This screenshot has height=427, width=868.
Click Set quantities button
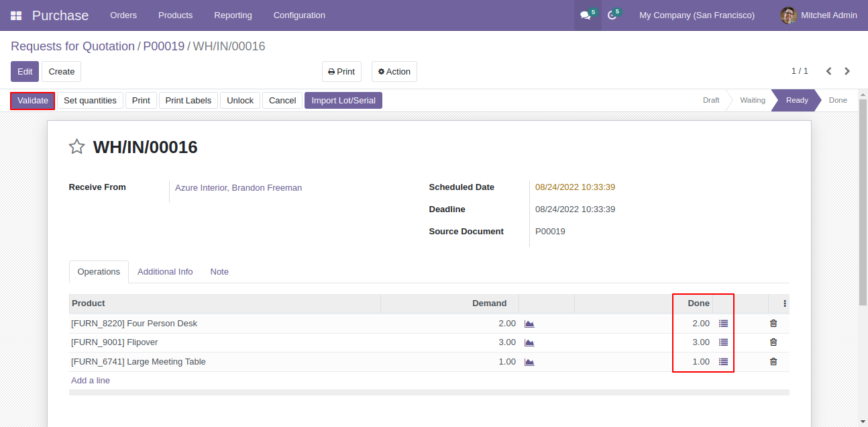90,101
